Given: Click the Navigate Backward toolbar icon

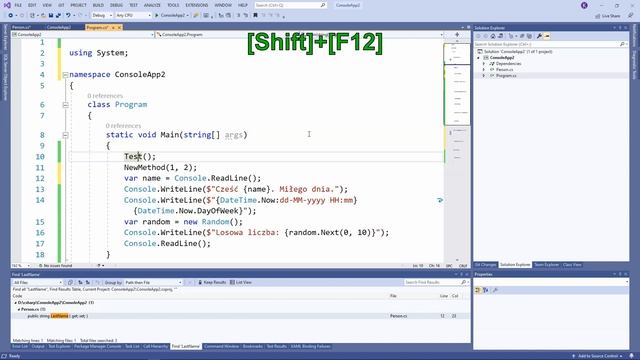Looking at the screenshot, I should click(11, 16).
